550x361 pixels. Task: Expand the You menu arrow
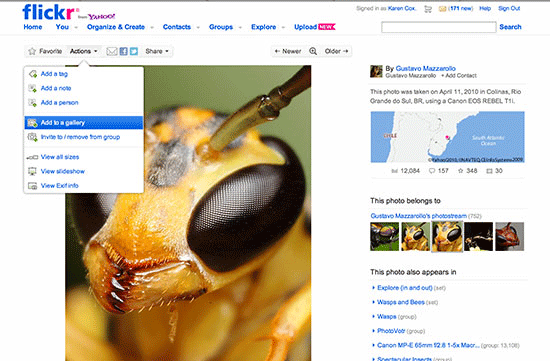(76, 27)
